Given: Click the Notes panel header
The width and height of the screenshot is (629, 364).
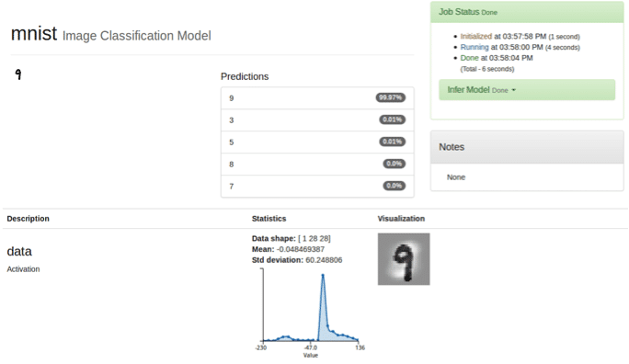Looking at the screenshot, I should click(x=527, y=147).
